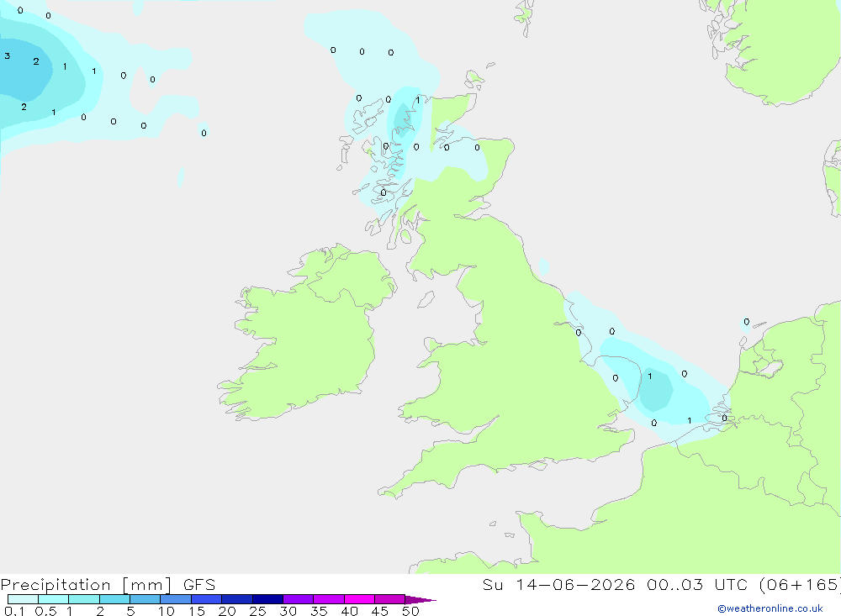This screenshot has height=616, width=841.
Task: Click the 20–25 mm dark blue legend swatch
Action: click(237, 599)
